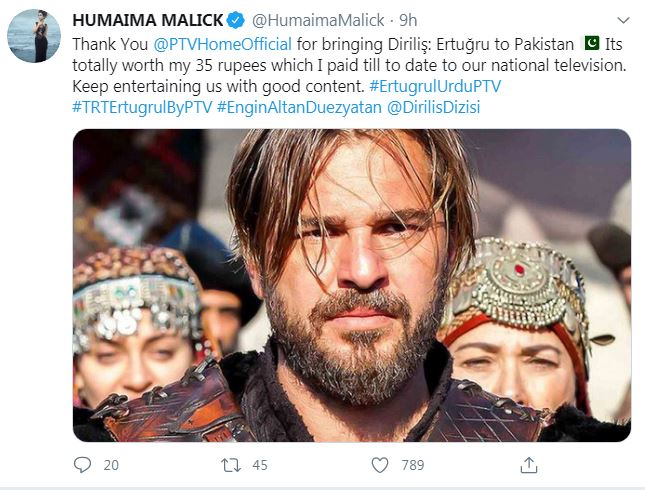Open the tweet options chevron
Viewport: 645px width, 490px height.
(623, 20)
